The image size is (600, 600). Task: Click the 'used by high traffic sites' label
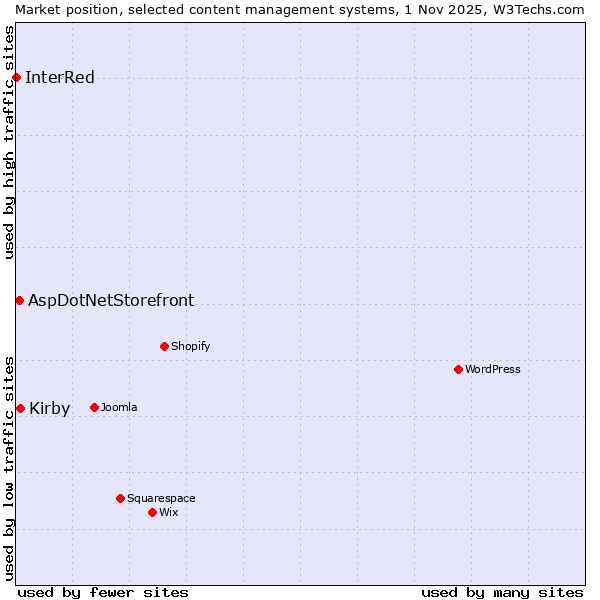click(9, 142)
